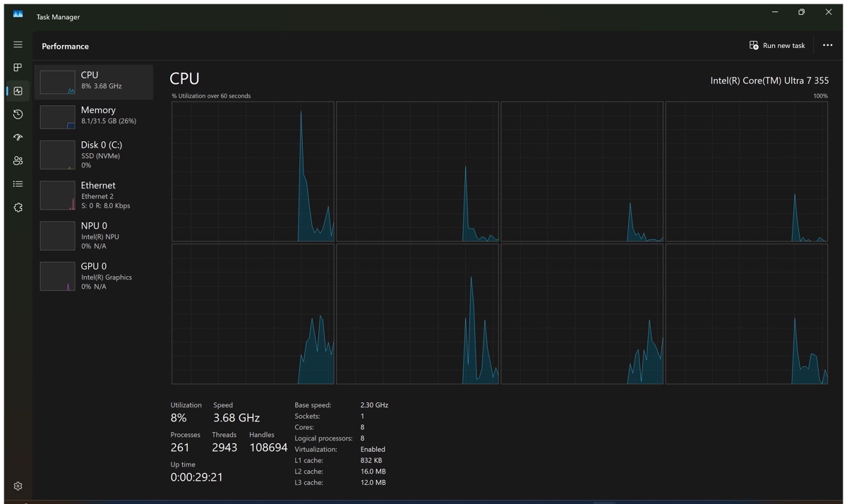Click the NPU 0 mini graph thumbnail
This screenshot has height=504, width=847.
[x=57, y=236]
